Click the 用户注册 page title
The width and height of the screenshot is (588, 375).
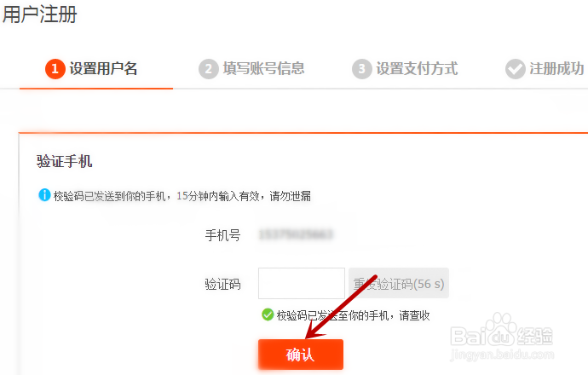tap(39, 14)
